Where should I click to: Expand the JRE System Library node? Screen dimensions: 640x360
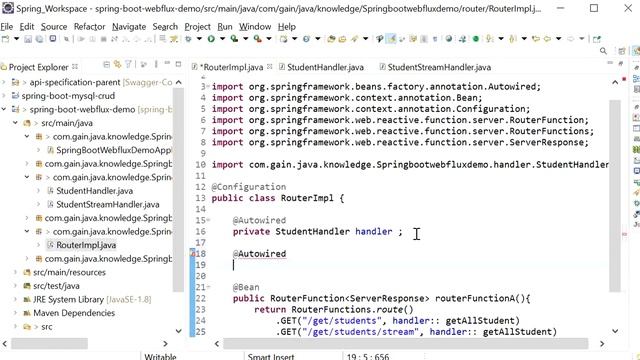[x=15, y=300]
